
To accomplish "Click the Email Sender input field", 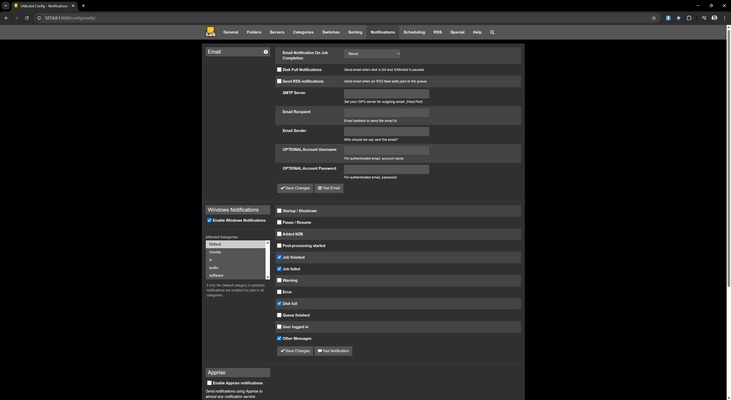I will (386, 131).
